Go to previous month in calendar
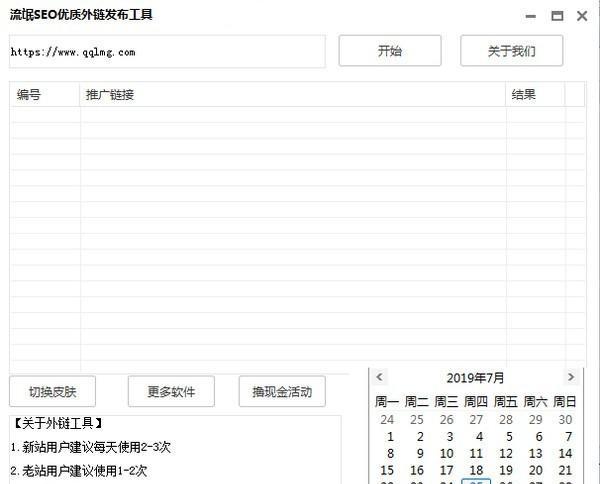 tap(379, 377)
